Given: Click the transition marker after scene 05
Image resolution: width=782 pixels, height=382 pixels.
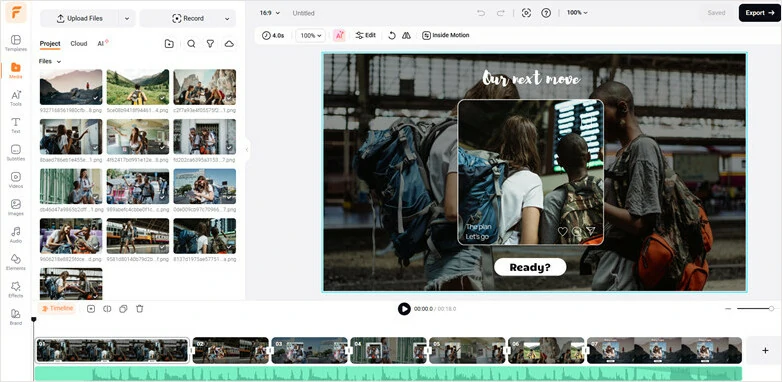Looking at the screenshot, I should point(507,351).
